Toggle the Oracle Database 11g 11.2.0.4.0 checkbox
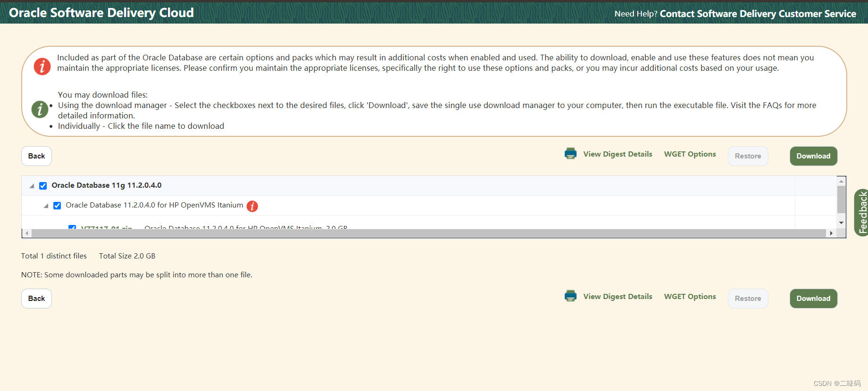The width and height of the screenshot is (868, 391). coord(43,186)
